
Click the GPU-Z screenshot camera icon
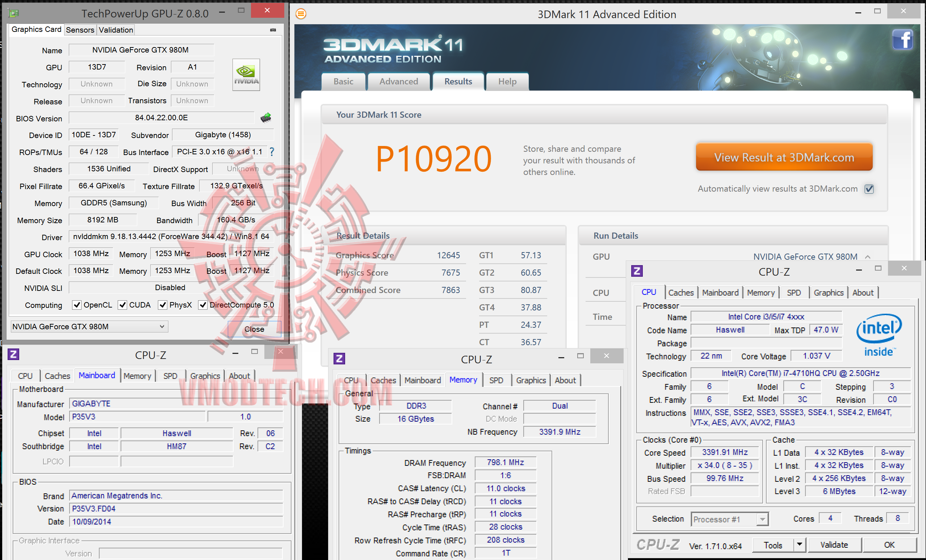(273, 30)
